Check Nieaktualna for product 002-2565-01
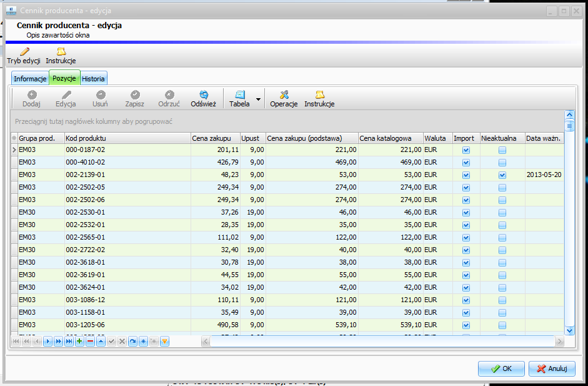The height and width of the screenshot is (386, 588). (502, 238)
